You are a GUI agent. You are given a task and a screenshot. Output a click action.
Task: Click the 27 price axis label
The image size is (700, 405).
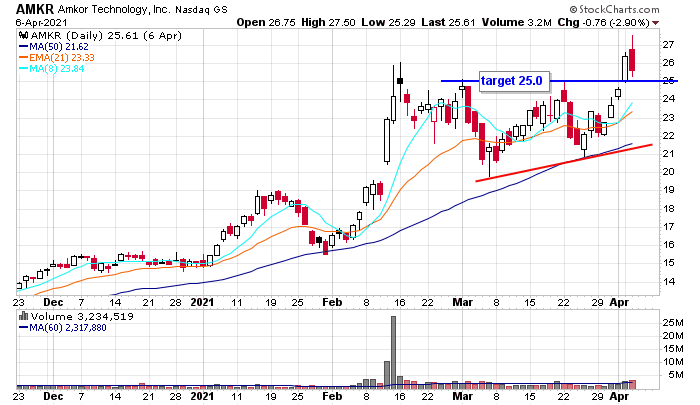[668, 45]
